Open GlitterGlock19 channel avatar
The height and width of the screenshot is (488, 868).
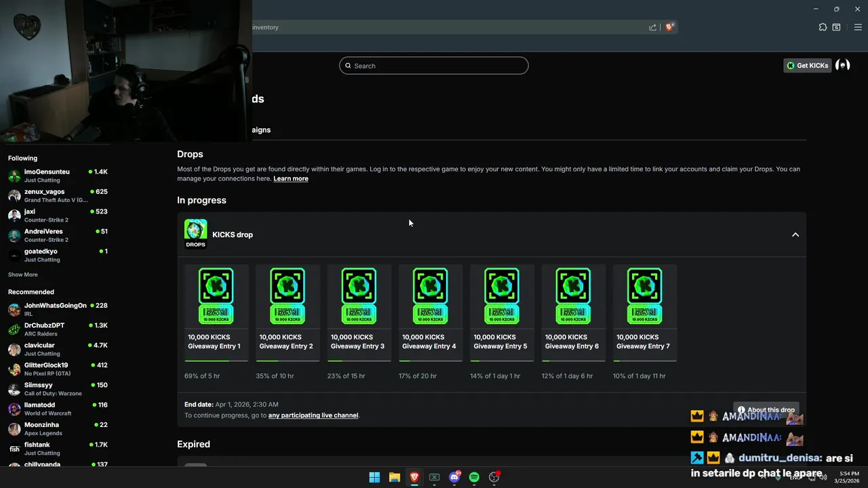point(14,369)
